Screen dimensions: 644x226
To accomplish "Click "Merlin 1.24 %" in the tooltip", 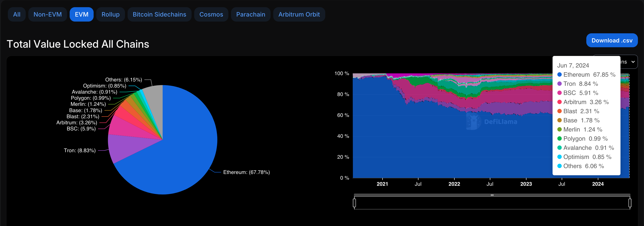I will coord(580,130).
